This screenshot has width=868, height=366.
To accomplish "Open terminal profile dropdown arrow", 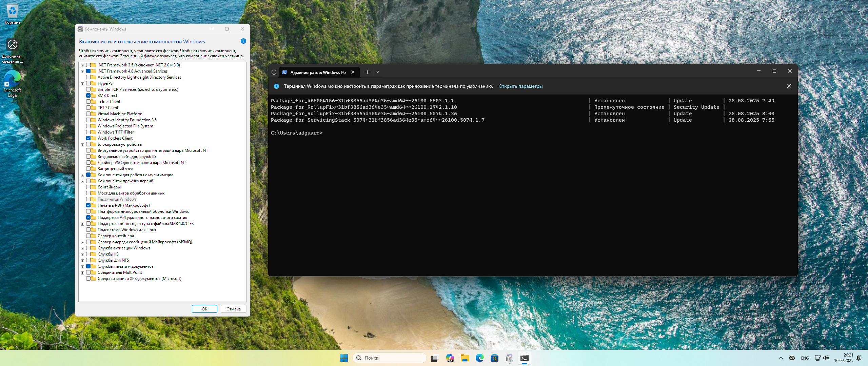I will [x=377, y=72].
